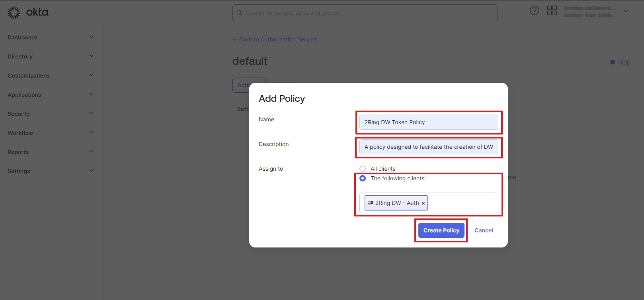This screenshot has width=644, height=300.
Task: Click the Description input field
Action: (428, 147)
